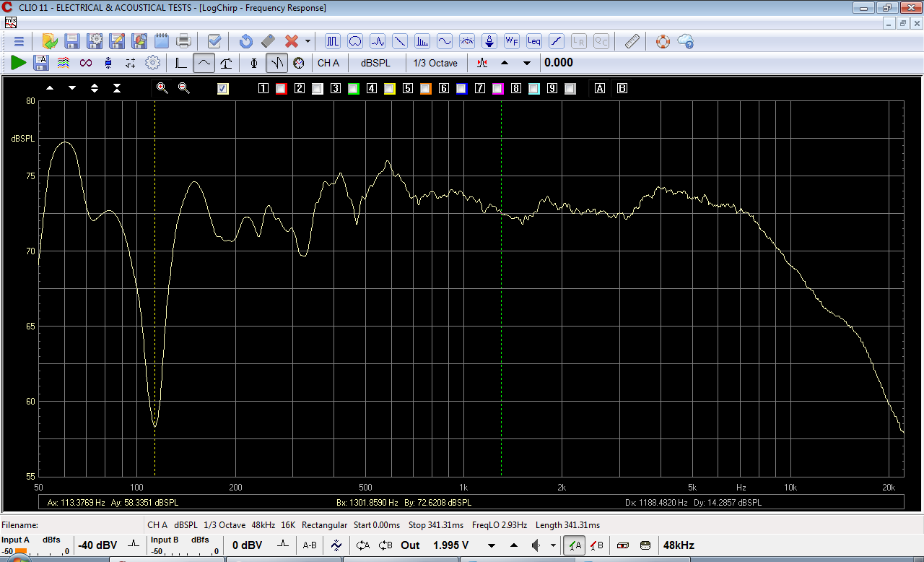Shift the Y scale up with the arrow
The height and width of the screenshot is (562, 924).
point(50,88)
